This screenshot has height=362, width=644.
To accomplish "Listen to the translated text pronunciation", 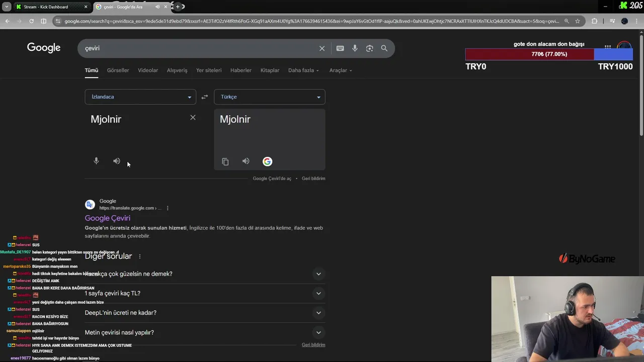I will (246, 161).
